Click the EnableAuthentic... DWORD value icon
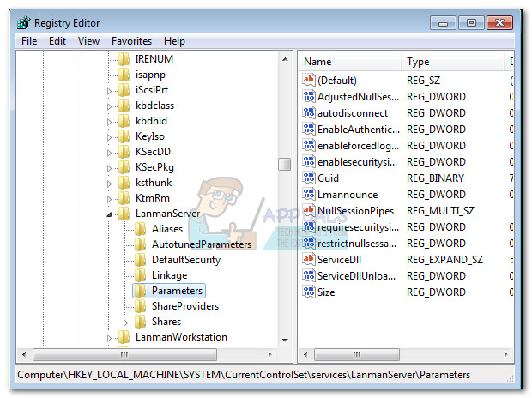This screenshot has width=532, height=398. [x=309, y=129]
